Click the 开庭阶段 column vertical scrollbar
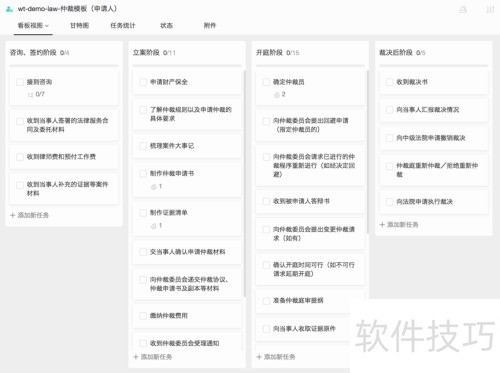The width and height of the screenshot is (500, 373). tap(368, 152)
